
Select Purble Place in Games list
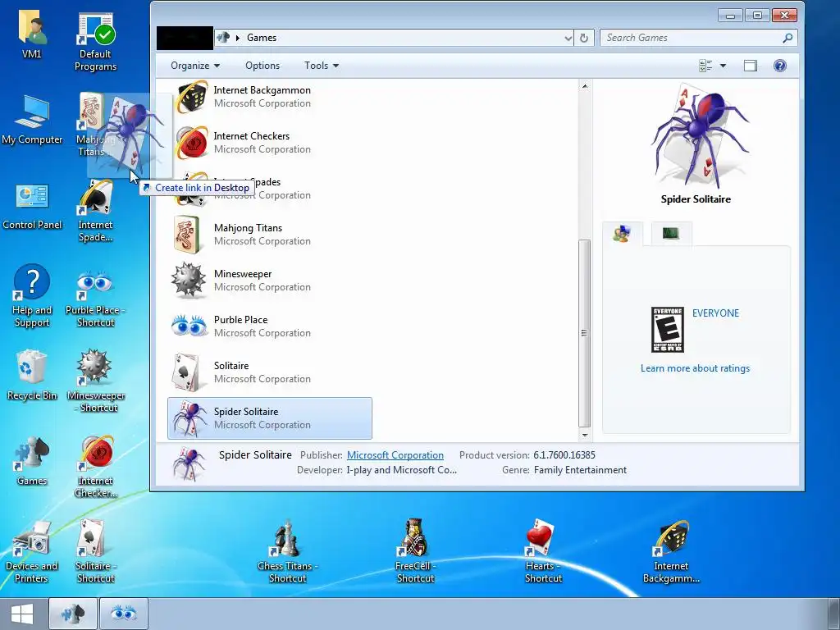(269, 326)
